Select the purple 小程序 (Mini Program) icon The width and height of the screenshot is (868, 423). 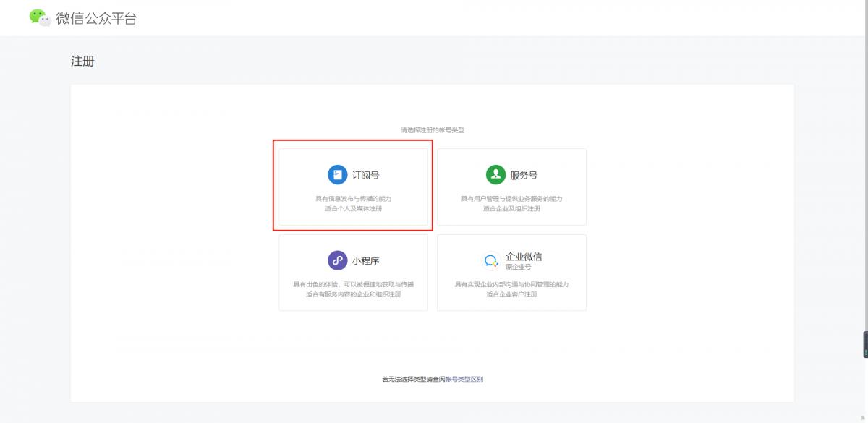338,259
